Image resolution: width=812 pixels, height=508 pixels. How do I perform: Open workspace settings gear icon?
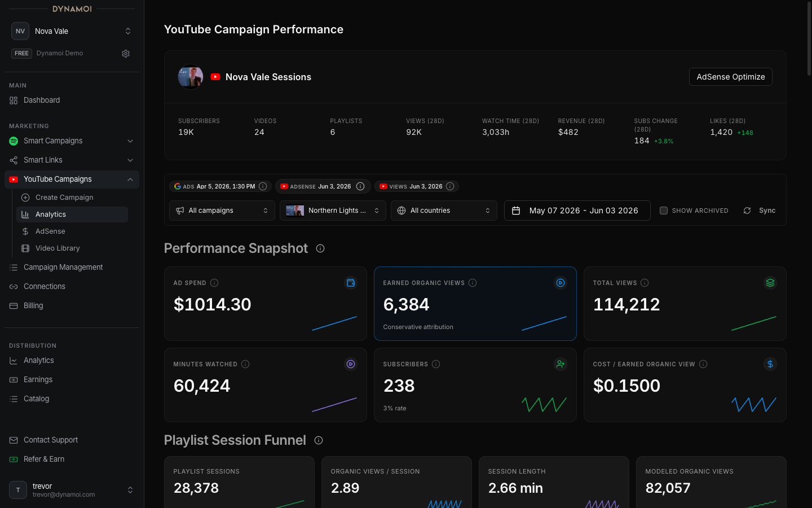[x=126, y=54]
